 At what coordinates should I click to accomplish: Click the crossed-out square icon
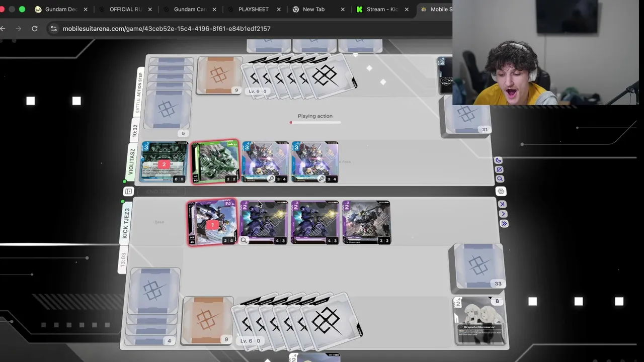tap(499, 169)
